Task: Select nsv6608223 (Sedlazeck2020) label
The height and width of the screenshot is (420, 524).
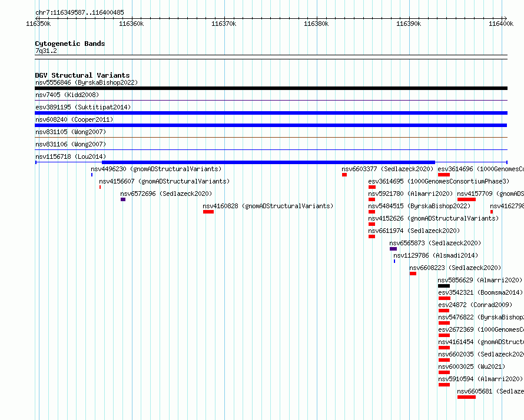Action: pos(455,268)
